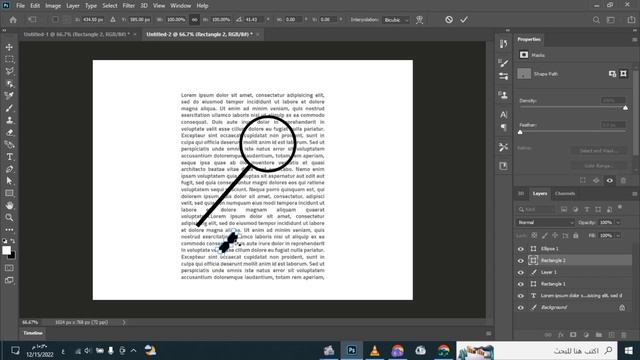This screenshot has width=640, height=360.
Task: Expand the status bar arrow next to document size
Action: [x=124, y=322]
